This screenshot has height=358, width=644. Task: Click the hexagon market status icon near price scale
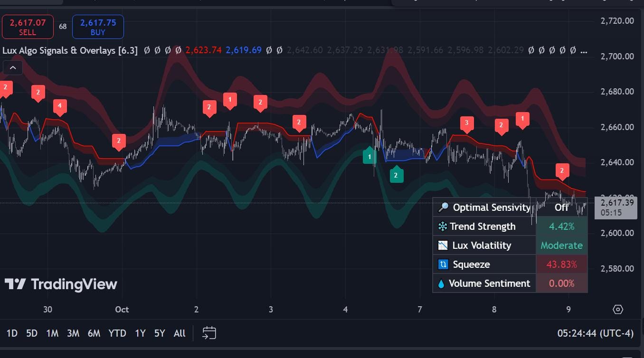click(618, 309)
